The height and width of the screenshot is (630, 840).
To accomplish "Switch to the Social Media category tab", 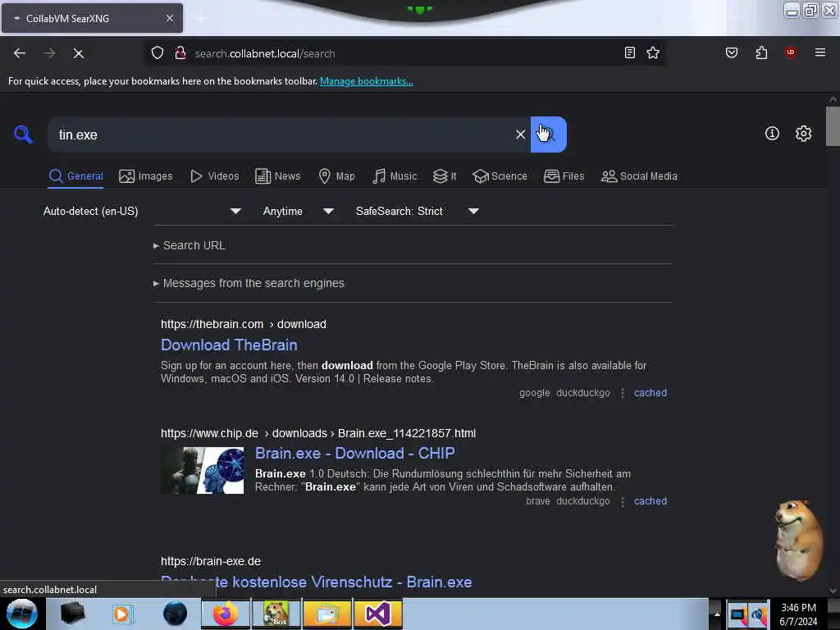I will click(638, 176).
